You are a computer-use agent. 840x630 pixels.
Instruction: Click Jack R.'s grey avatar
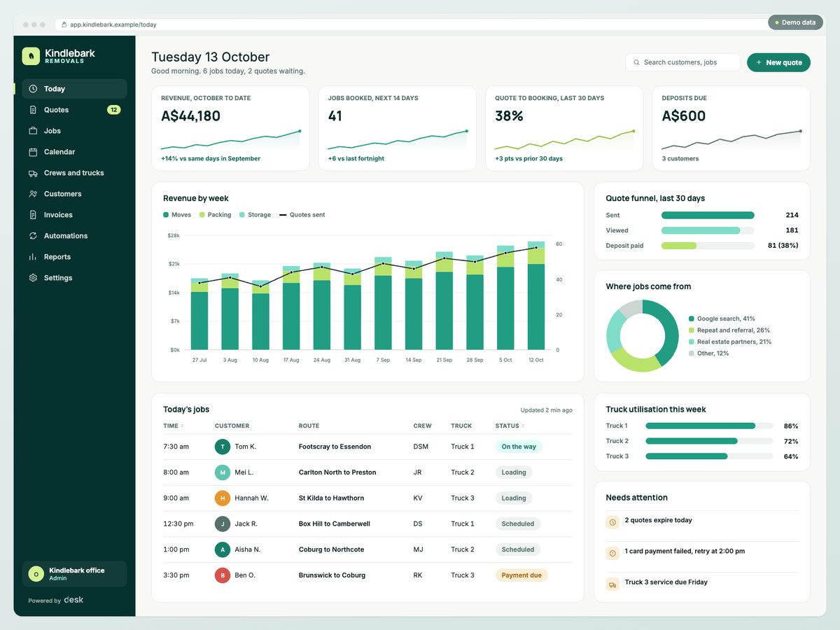click(223, 524)
